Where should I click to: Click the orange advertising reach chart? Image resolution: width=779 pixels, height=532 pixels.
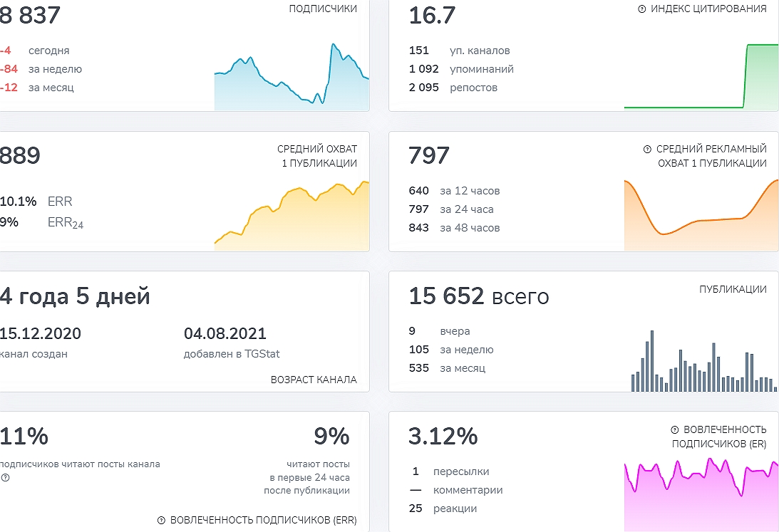tap(701, 216)
